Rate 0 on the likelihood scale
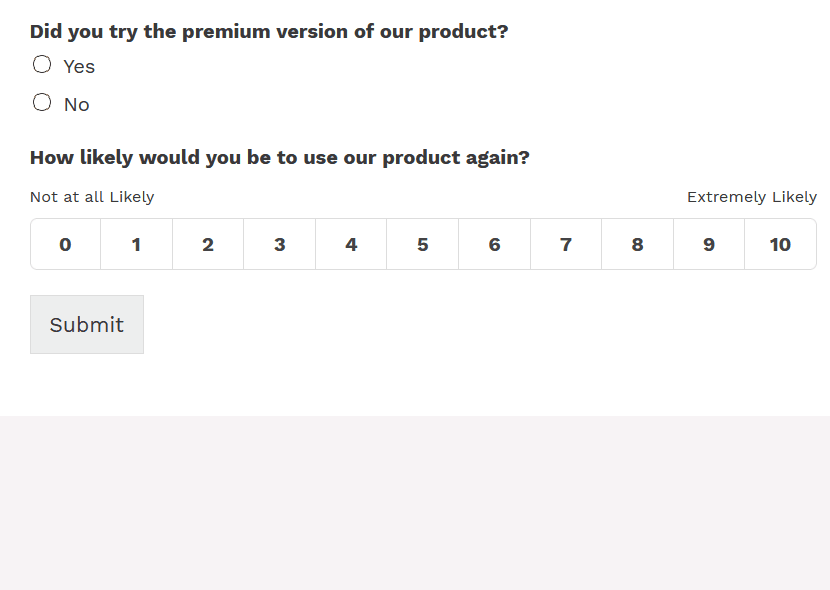 (64, 243)
